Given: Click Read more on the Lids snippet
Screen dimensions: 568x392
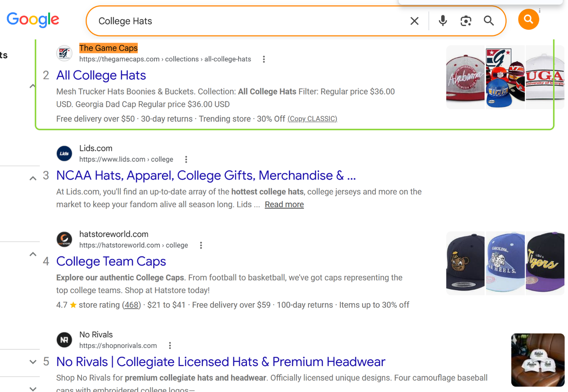Looking at the screenshot, I should pos(284,204).
